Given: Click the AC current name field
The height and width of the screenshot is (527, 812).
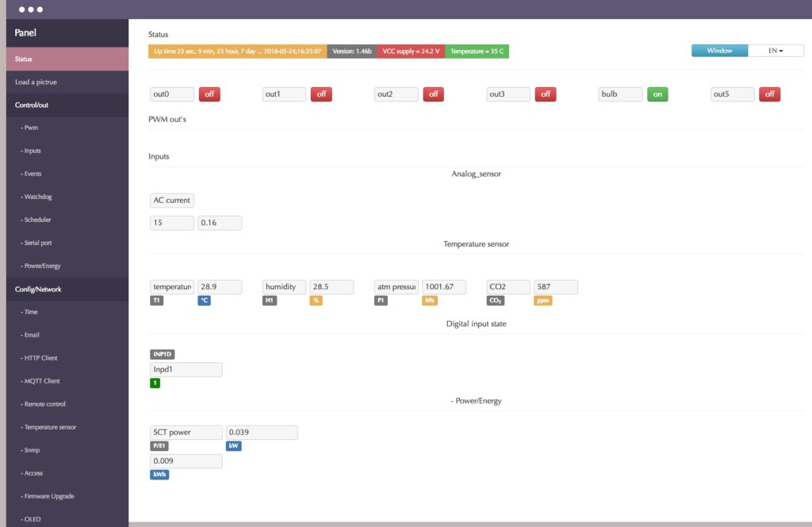Looking at the screenshot, I should pyautogui.click(x=172, y=200).
